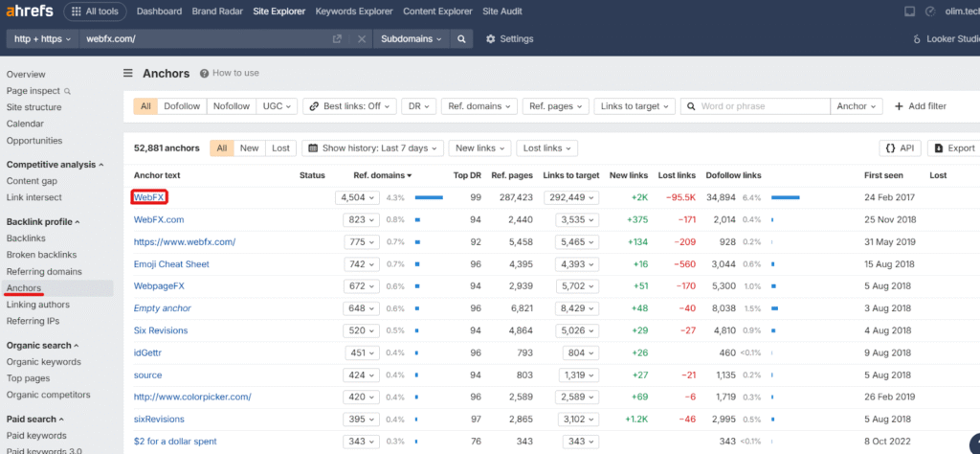
Task: Click the Ahrefs logo
Action: point(29,11)
